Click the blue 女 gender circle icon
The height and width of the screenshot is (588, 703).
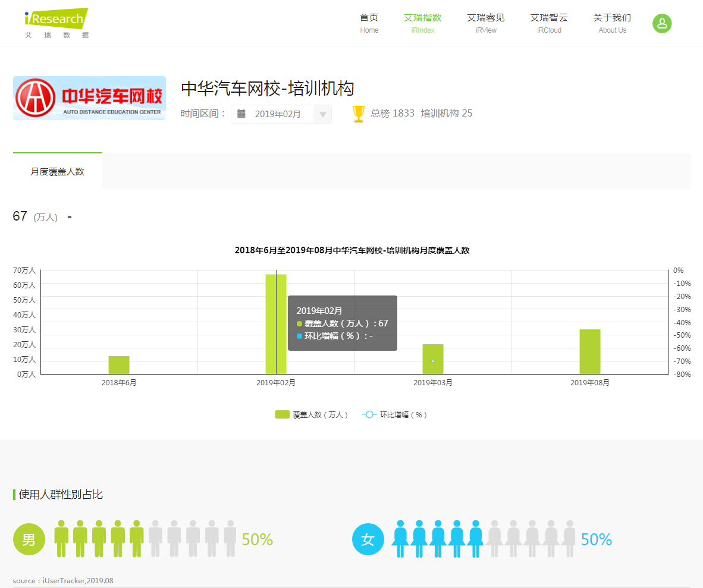[368, 539]
